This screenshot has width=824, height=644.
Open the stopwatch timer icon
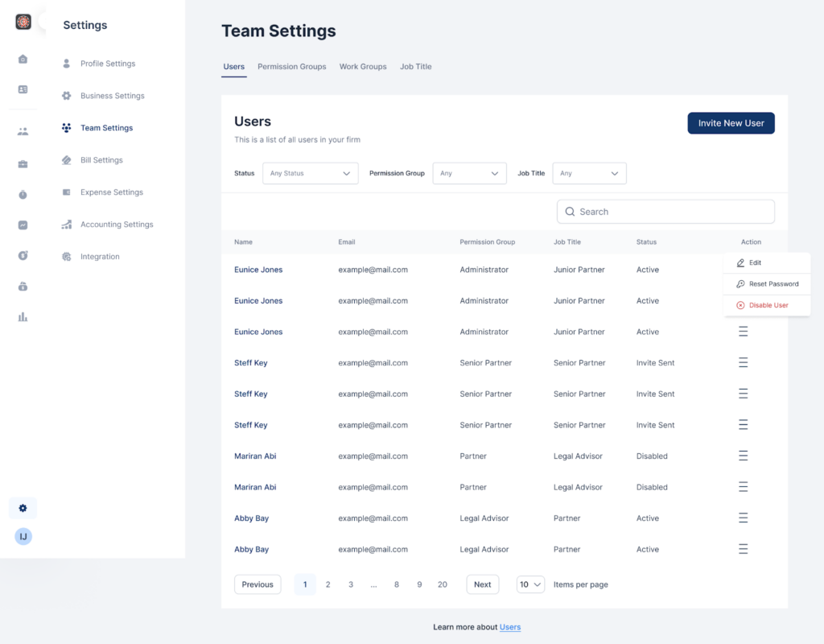pos(23,195)
